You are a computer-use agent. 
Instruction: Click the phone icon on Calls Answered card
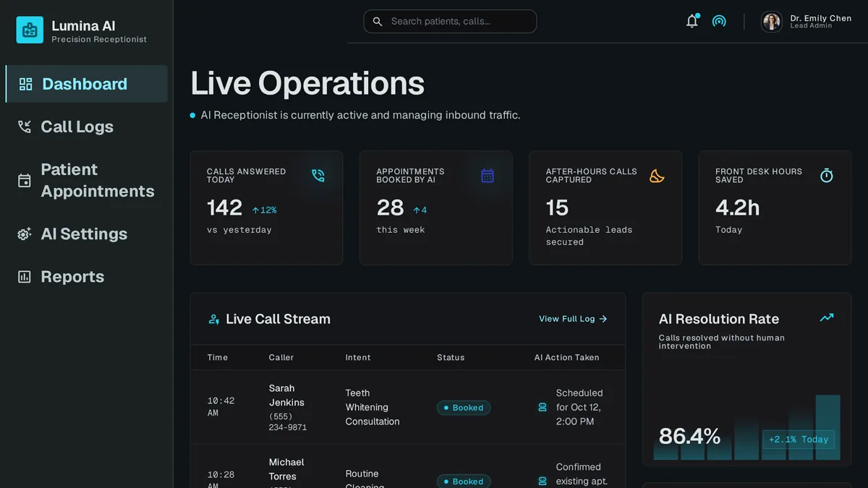coord(318,176)
